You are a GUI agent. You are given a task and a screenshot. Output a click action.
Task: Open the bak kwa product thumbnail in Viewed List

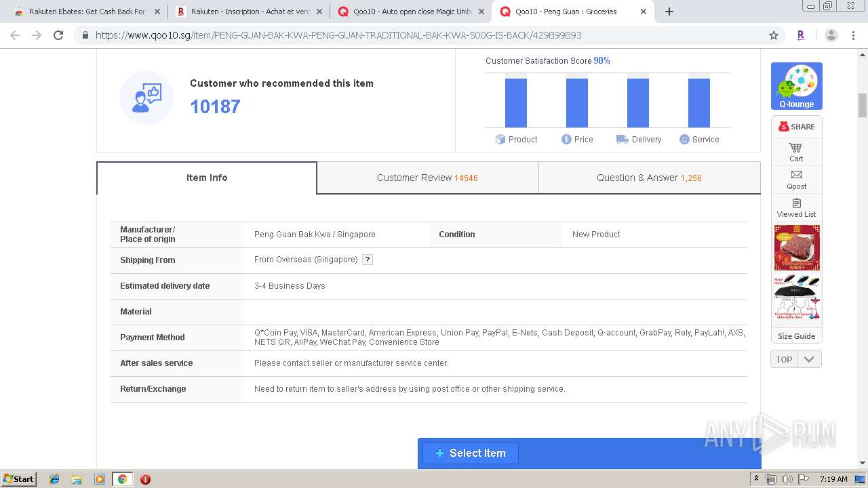tap(797, 248)
